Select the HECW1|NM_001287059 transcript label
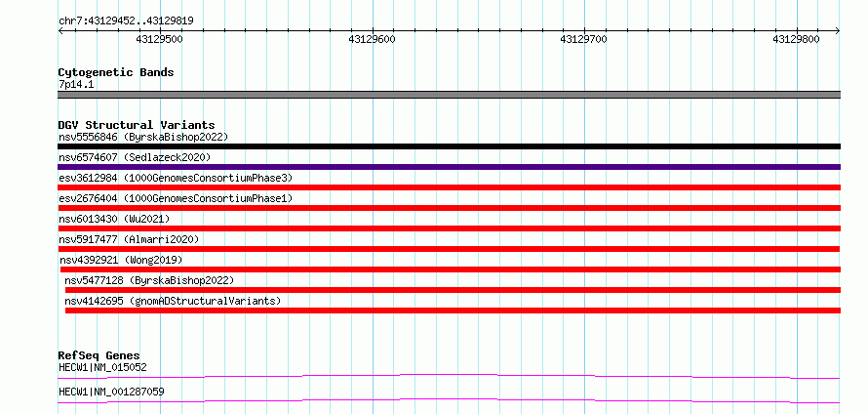The width and height of the screenshot is (868, 414). pyautogui.click(x=111, y=393)
